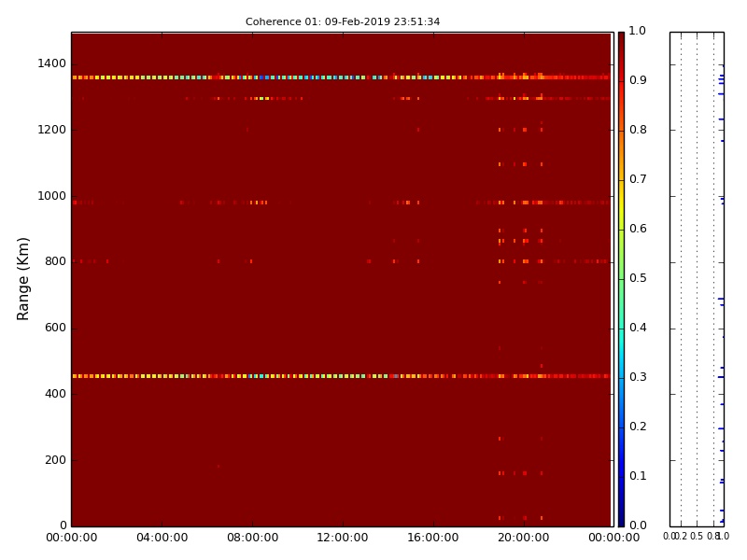Image resolution: width=747 pixels, height=560 pixels.
Task: Click the 800 range tick label
Action: 55,261
